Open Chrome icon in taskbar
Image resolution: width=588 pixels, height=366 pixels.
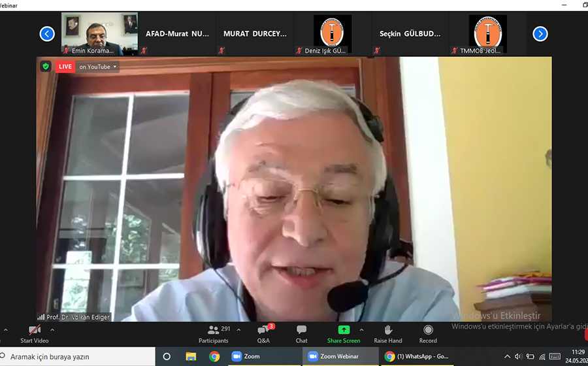point(214,357)
